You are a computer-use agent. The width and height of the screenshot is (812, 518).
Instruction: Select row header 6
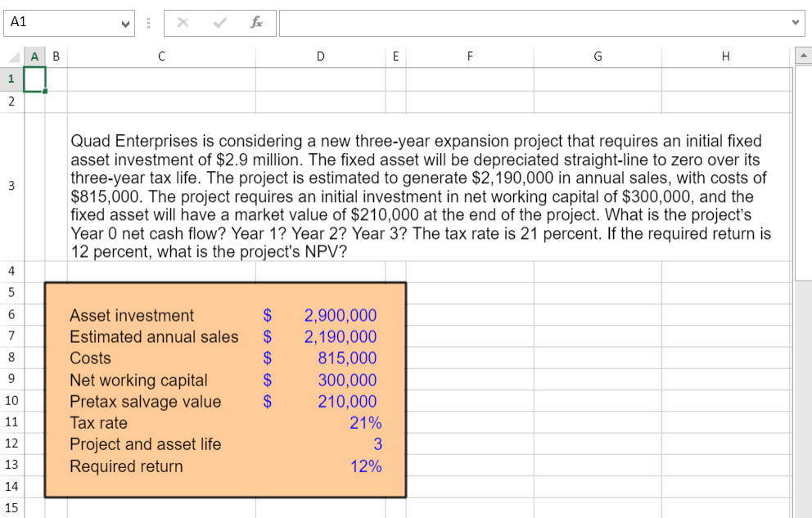click(11, 315)
